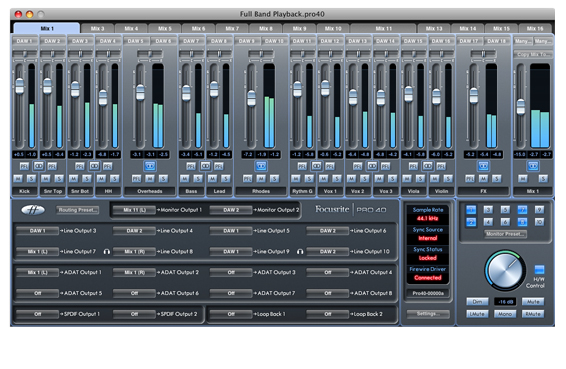
Task: Click the Focusrite ff logo icon
Action: coord(33,210)
